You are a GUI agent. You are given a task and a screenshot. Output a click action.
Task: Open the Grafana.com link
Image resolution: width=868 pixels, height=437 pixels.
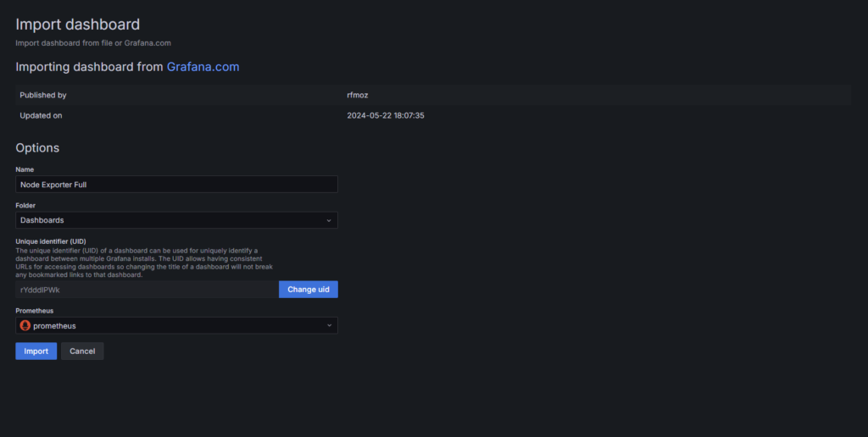(203, 67)
